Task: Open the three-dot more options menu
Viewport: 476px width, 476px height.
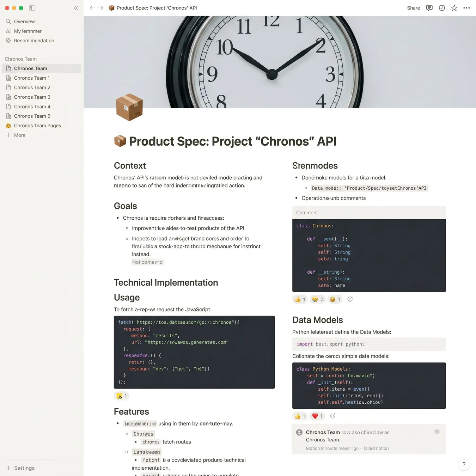Action: click(466, 8)
